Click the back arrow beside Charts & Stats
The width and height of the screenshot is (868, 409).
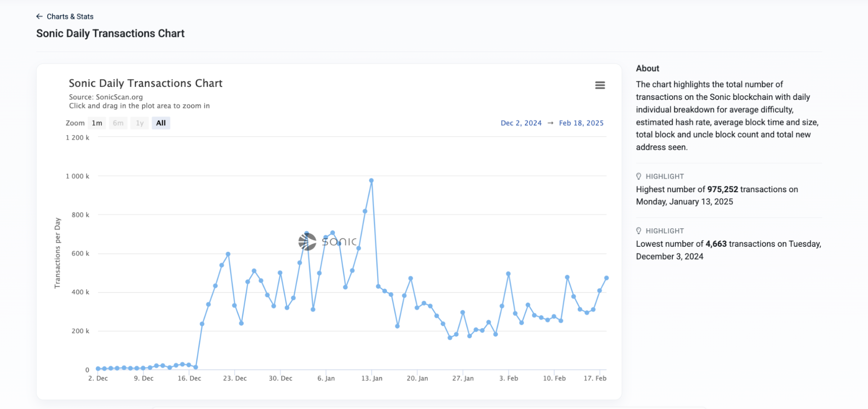(39, 17)
